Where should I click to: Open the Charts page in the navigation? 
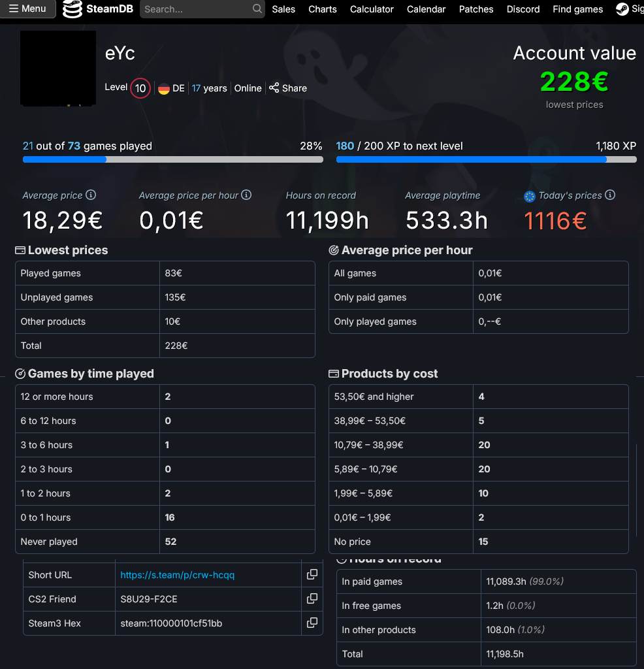(x=322, y=9)
